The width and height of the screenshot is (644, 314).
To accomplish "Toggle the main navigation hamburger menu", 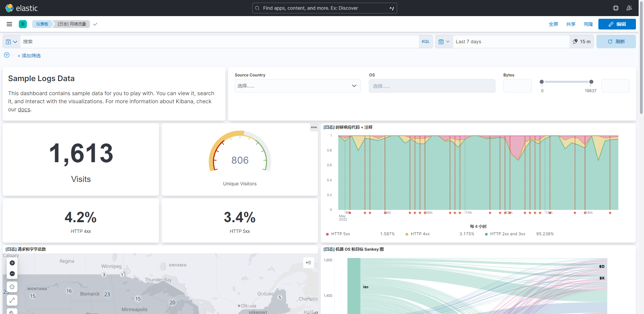I will (9, 24).
